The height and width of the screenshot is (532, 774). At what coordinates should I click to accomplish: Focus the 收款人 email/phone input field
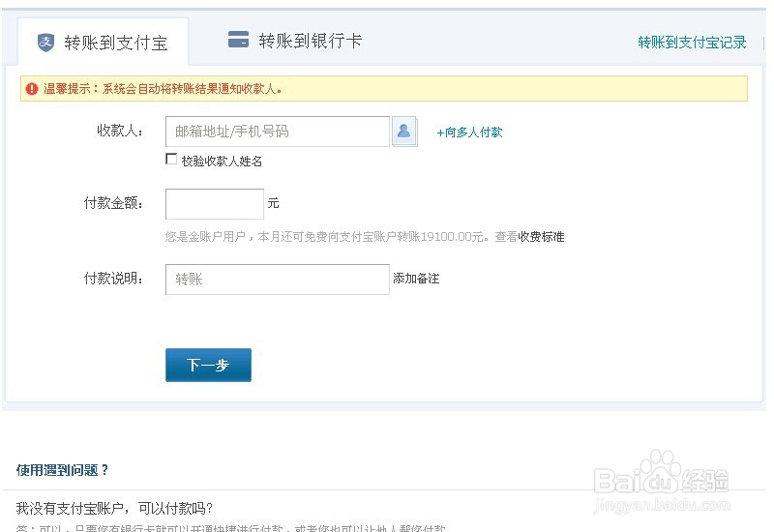click(x=278, y=132)
